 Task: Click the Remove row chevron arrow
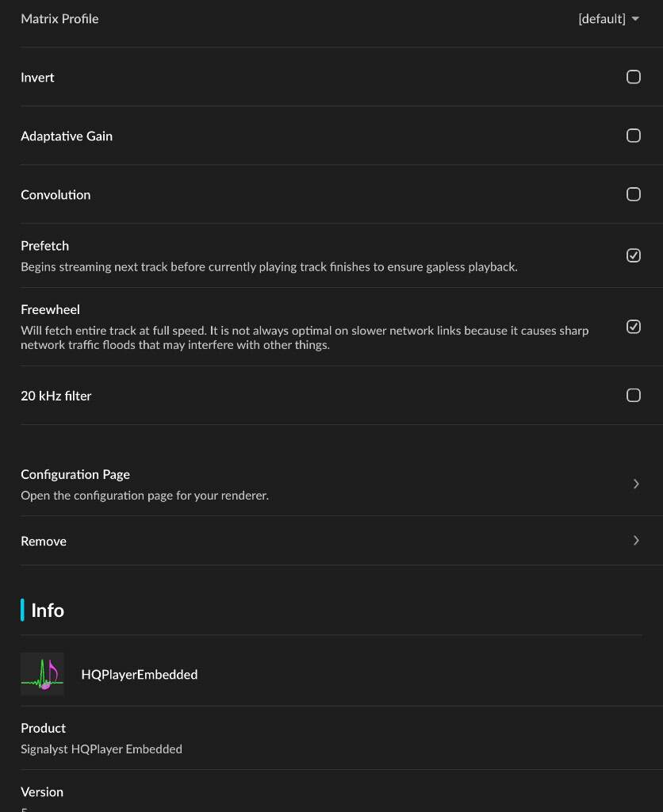coord(636,541)
